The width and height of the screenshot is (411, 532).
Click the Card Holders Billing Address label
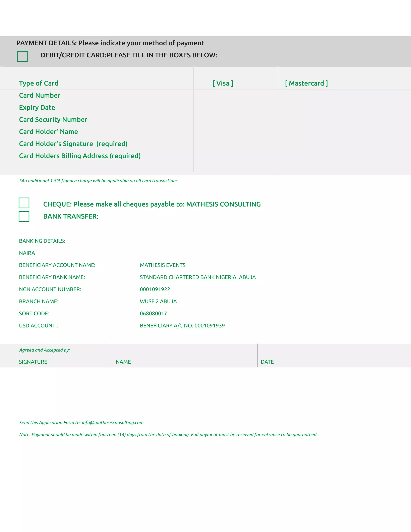click(80, 156)
